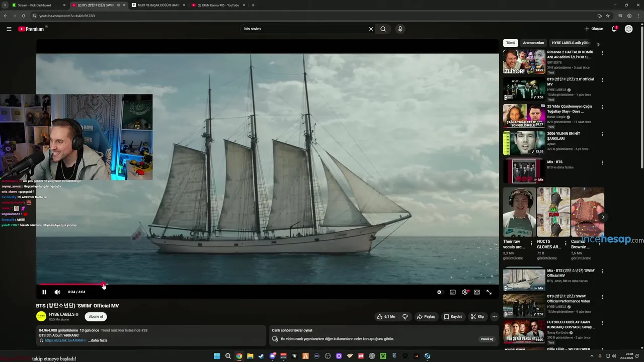Open a new browser tab

[253, 5]
